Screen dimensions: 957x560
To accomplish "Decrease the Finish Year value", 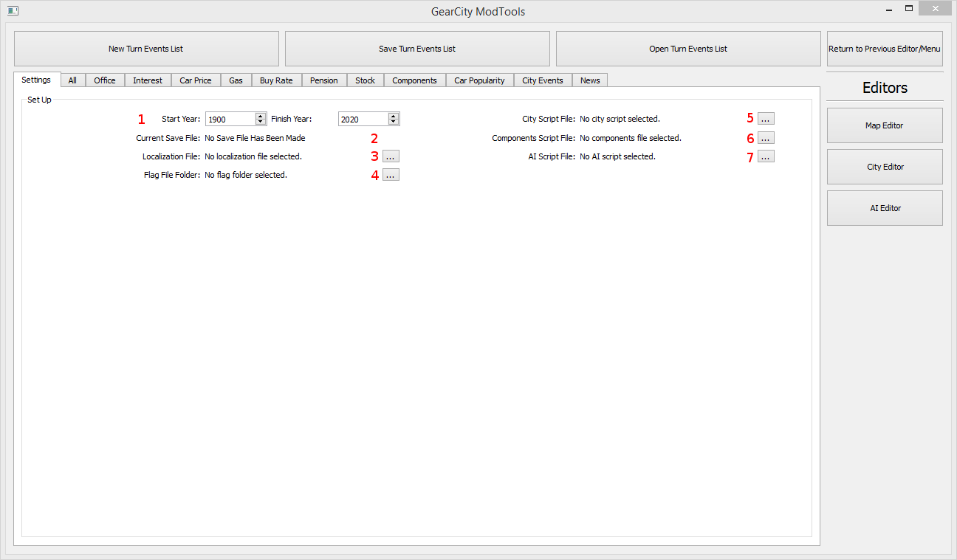I will [394, 122].
